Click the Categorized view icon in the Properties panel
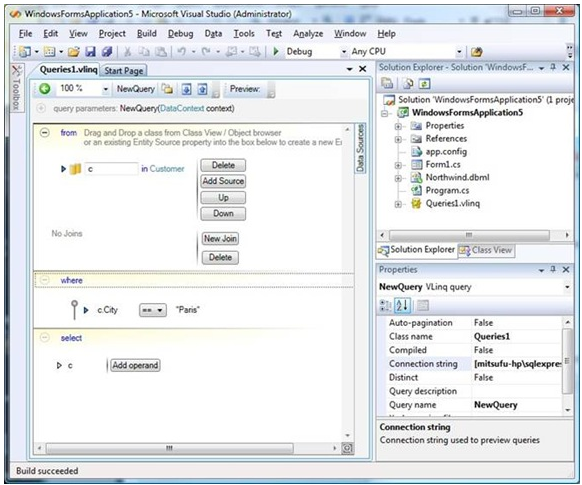 [386, 305]
